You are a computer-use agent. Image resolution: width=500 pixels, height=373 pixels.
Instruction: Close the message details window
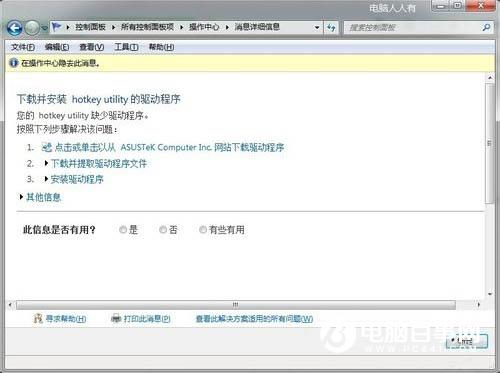tap(480, 6)
